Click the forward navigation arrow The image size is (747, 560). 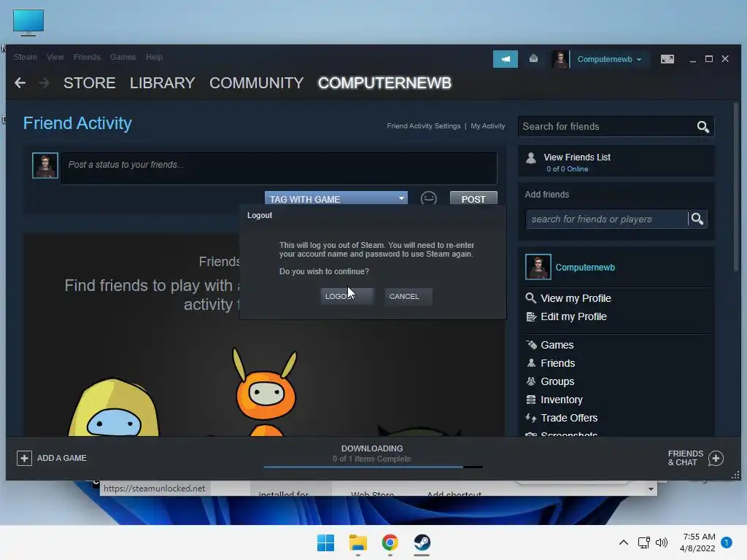tap(44, 83)
